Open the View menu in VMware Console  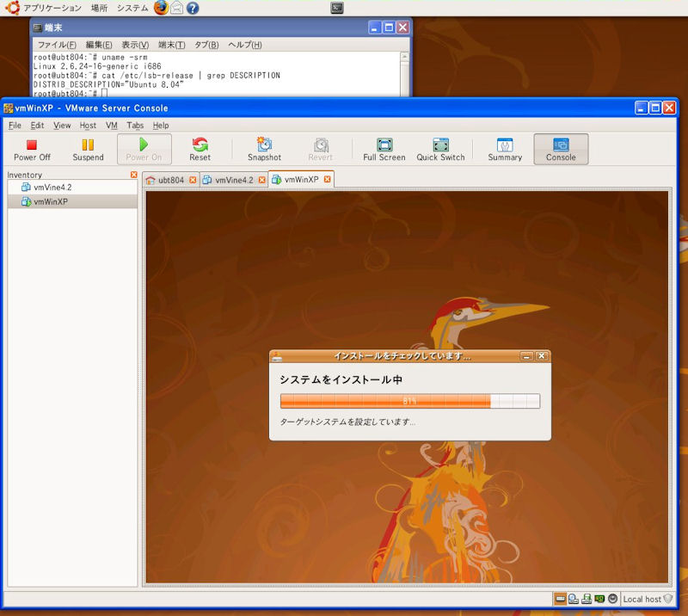[x=62, y=126]
